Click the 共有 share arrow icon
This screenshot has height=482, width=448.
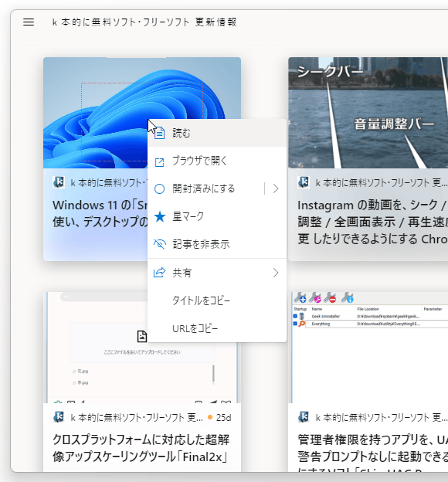tap(159, 273)
